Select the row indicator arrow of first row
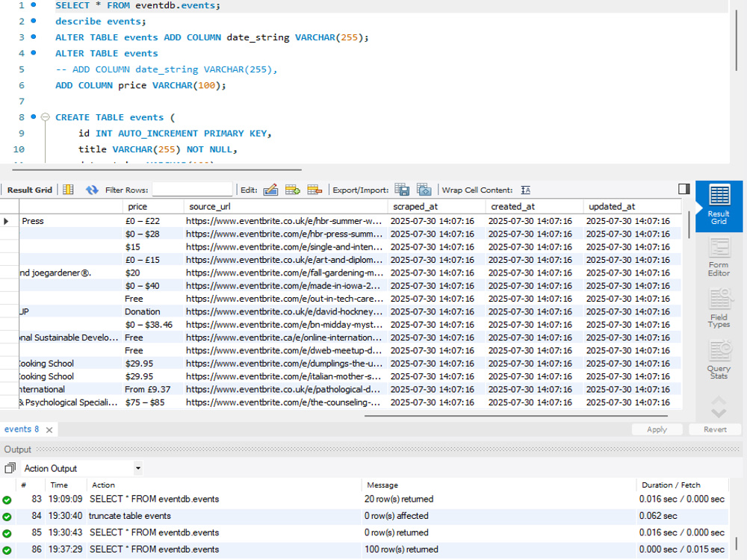The width and height of the screenshot is (747, 560). point(6,221)
